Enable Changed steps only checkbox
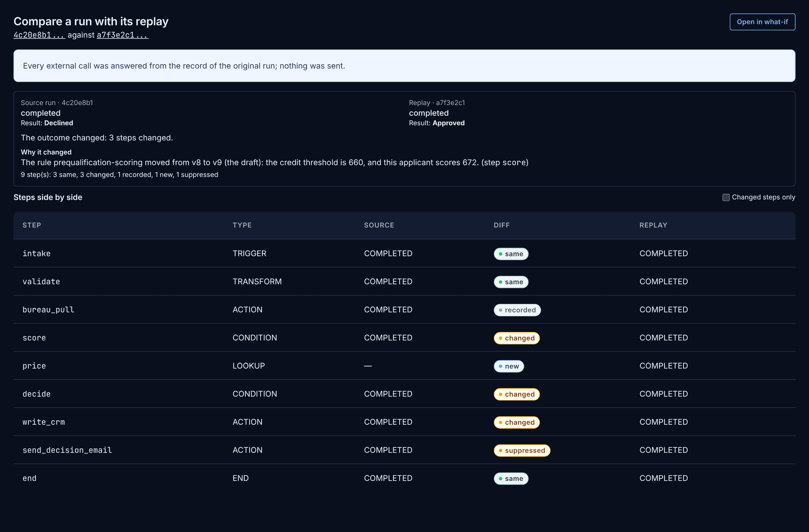 pyautogui.click(x=726, y=197)
